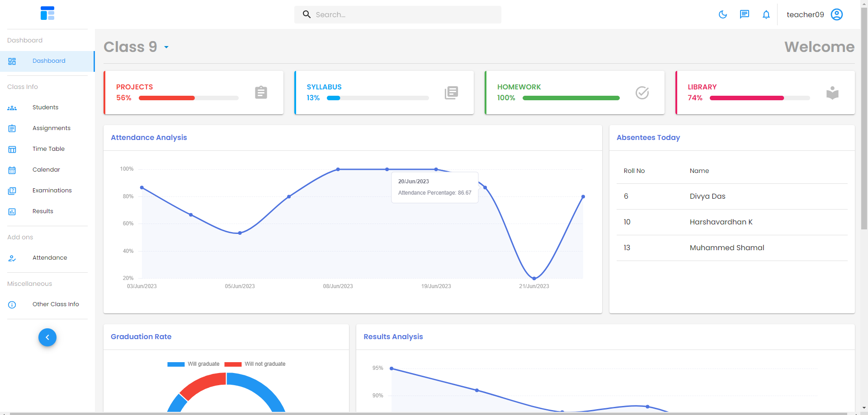The width and height of the screenshot is (868, 415).
Task: Toggle the Will not graduate legend swatch
Action: point(233,364)
